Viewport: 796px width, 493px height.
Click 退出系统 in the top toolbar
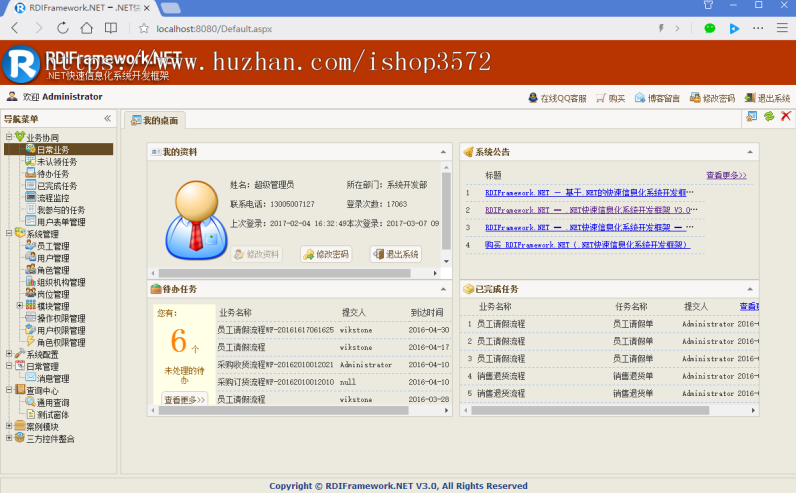[767, 98]
